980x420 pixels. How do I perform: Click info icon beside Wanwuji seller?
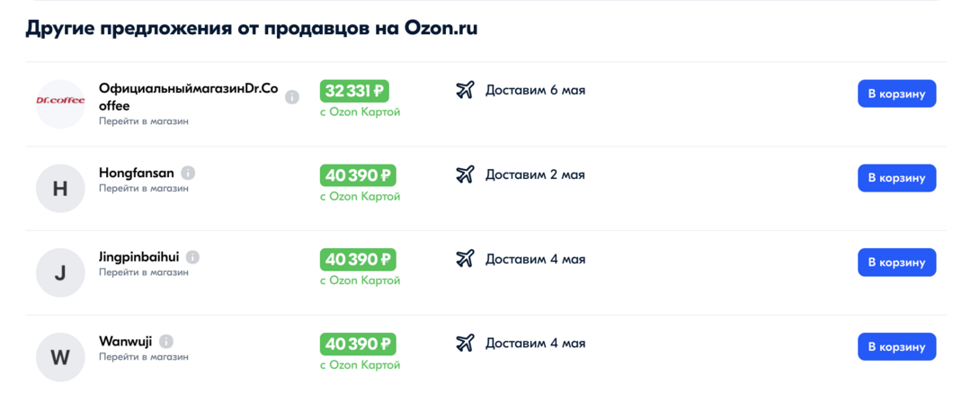click(x=166, y=342)
